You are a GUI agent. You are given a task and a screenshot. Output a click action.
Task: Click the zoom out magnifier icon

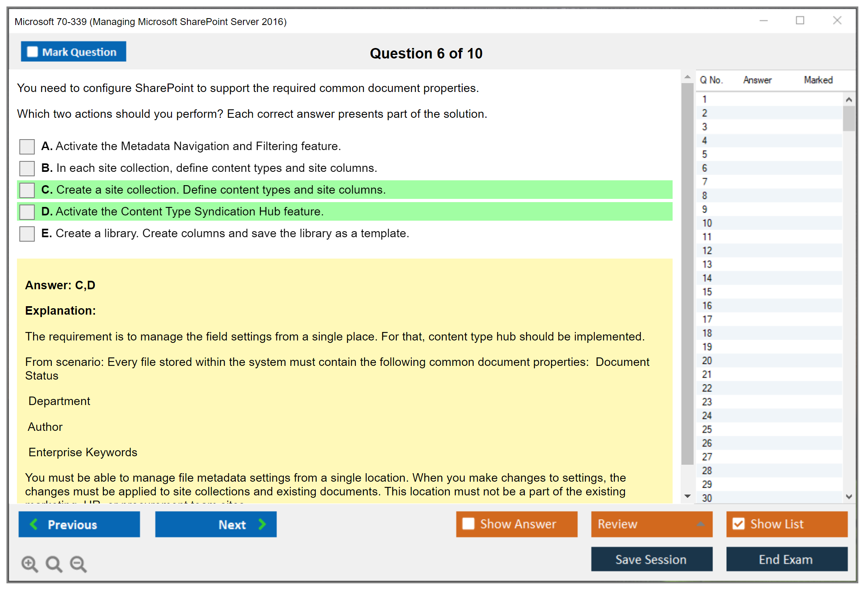[x=78, y=564]
